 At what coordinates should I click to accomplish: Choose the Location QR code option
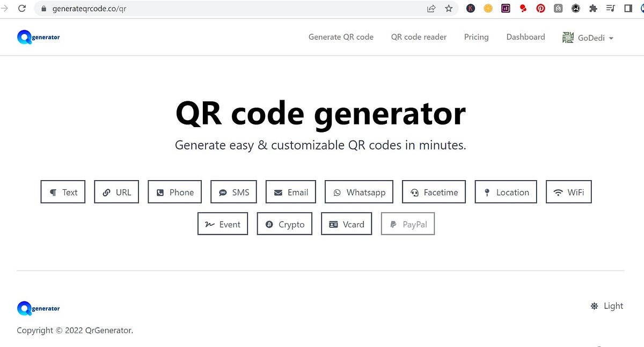506,191
